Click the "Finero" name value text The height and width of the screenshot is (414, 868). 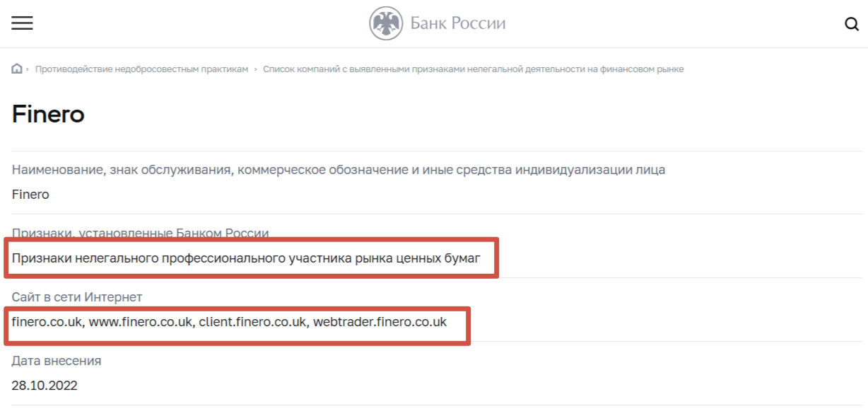30,195
